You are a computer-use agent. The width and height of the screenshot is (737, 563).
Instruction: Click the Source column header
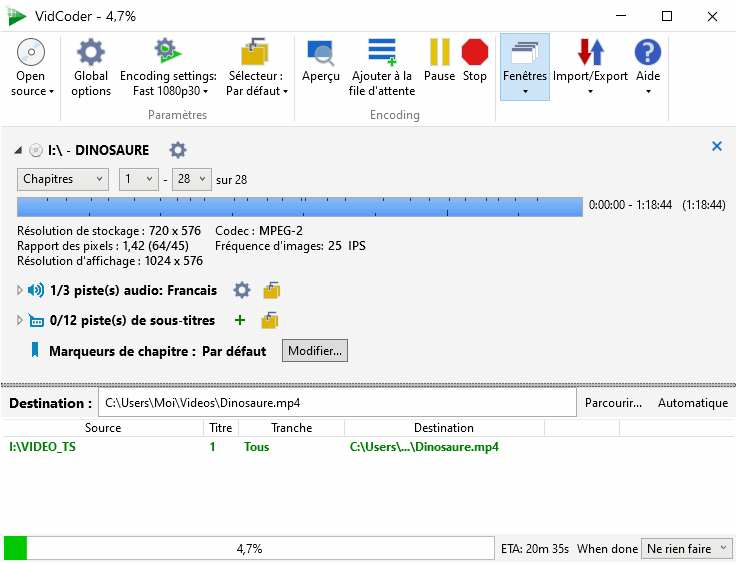click(x=103, y=428)
